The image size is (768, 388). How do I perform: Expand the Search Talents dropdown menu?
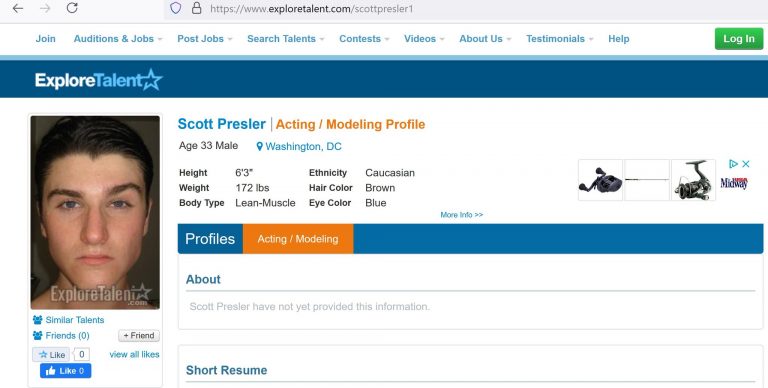pyautogui.click(x=286, y=39)
